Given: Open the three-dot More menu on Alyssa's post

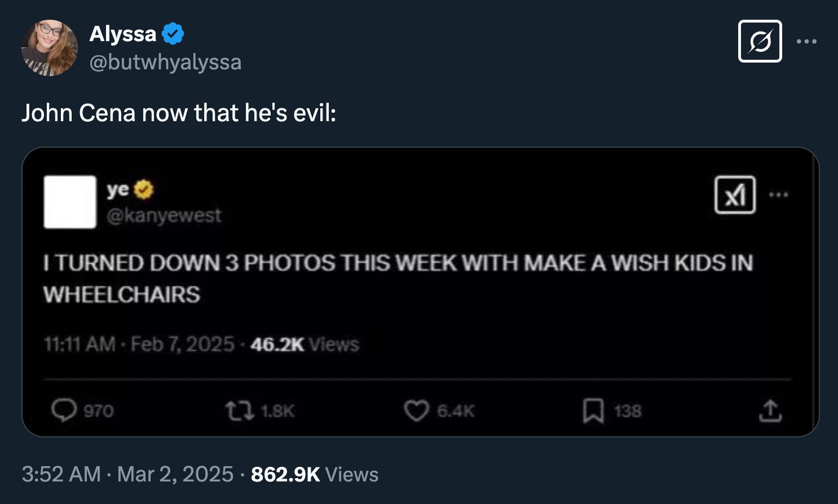Looking at the screenshot, I should [x=806, y=41].
